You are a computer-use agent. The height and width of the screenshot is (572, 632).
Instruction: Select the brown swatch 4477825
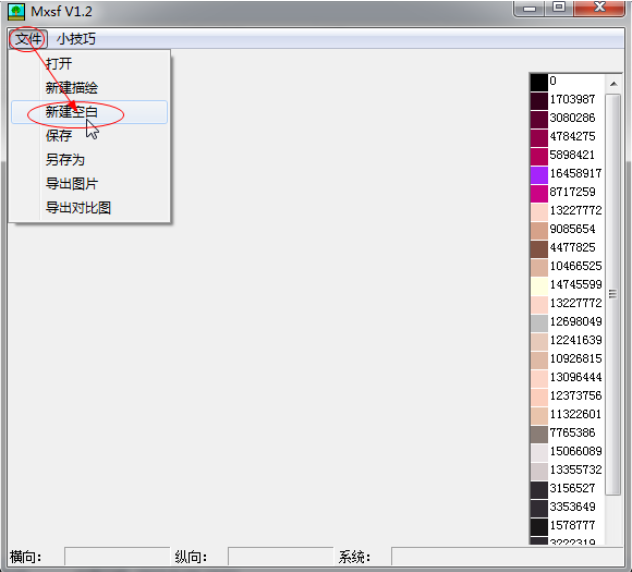[539, 248]
